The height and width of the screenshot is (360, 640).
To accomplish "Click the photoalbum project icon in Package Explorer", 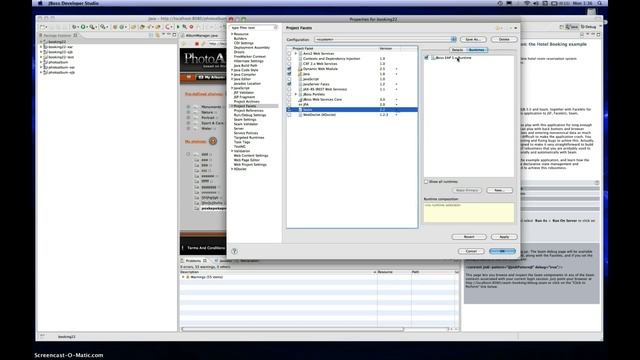I will [x=46, y=62].
